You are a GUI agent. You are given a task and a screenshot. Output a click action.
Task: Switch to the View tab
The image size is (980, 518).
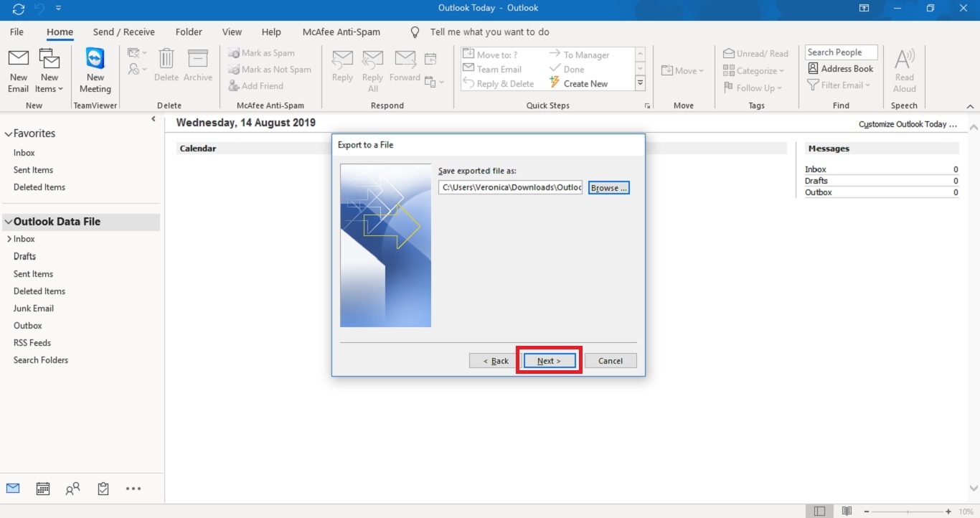coord(232,32)
